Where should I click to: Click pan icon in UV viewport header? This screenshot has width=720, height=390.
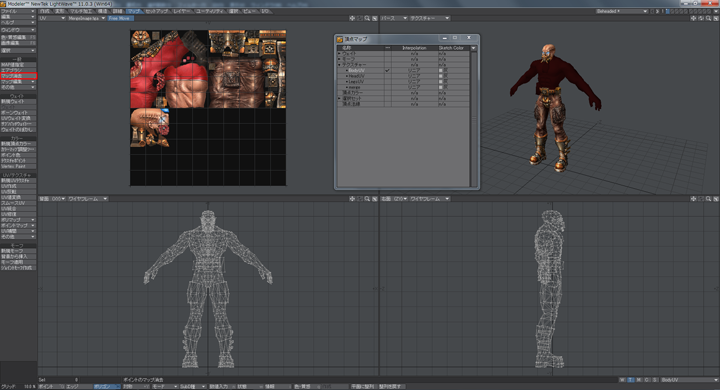(x=352, y=18)
